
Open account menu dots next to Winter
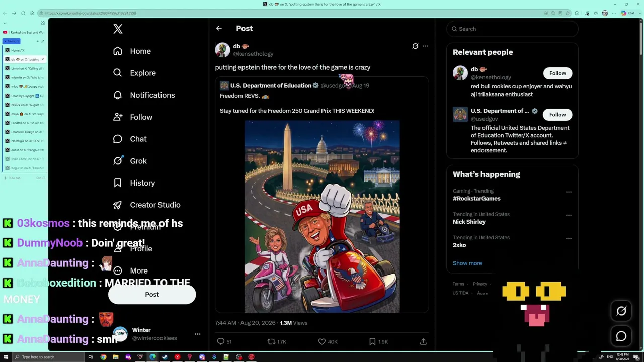198,334
